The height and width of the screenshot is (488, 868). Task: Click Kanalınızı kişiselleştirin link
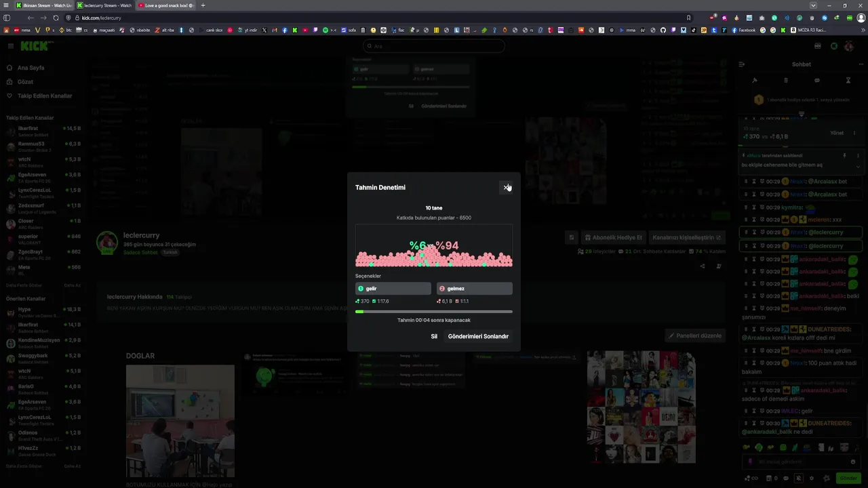pyautogui.click(x=686, y=238)
